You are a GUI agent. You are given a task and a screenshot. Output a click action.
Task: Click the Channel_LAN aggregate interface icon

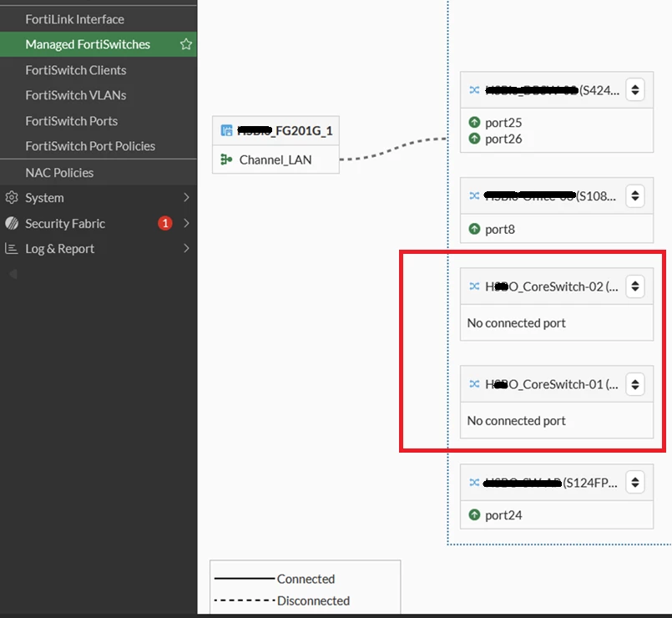pyautogui.click(x=226, y=160)
